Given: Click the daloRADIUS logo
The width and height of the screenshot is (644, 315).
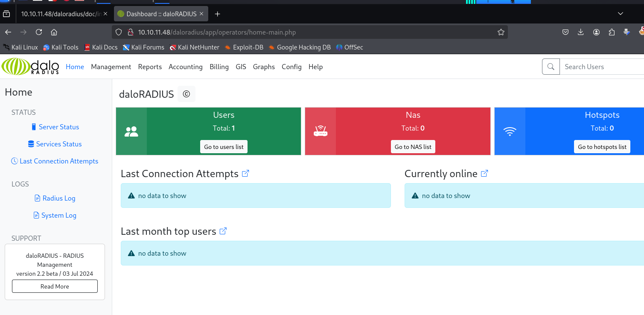Looking at the screenshot, I should (x=30, y=67).
